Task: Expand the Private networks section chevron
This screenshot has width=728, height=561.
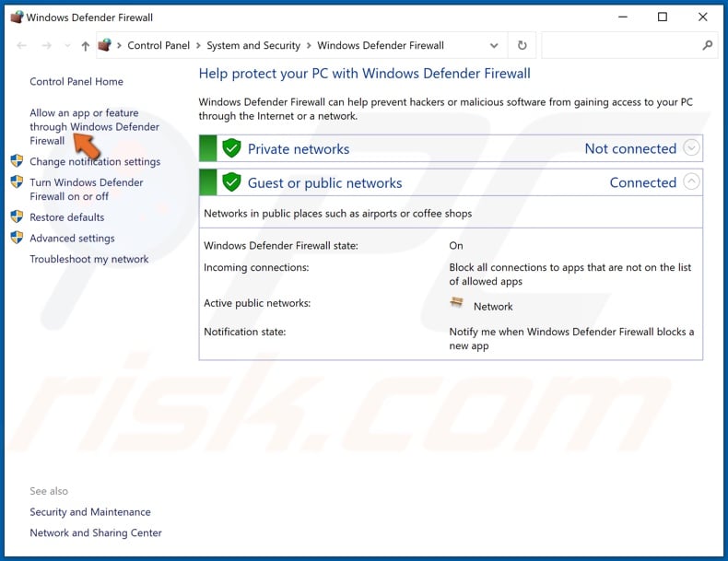Action: tap(691, 148)
